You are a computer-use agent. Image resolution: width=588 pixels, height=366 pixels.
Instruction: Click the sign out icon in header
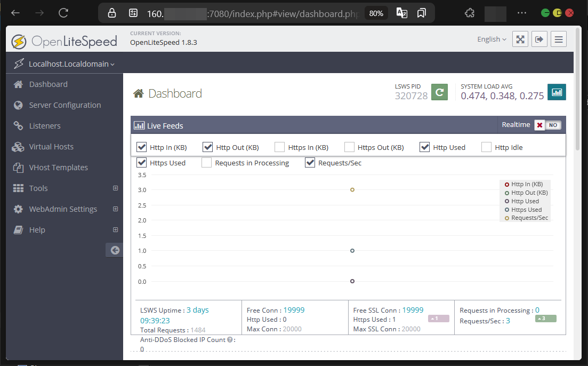[x=539, y=39]
